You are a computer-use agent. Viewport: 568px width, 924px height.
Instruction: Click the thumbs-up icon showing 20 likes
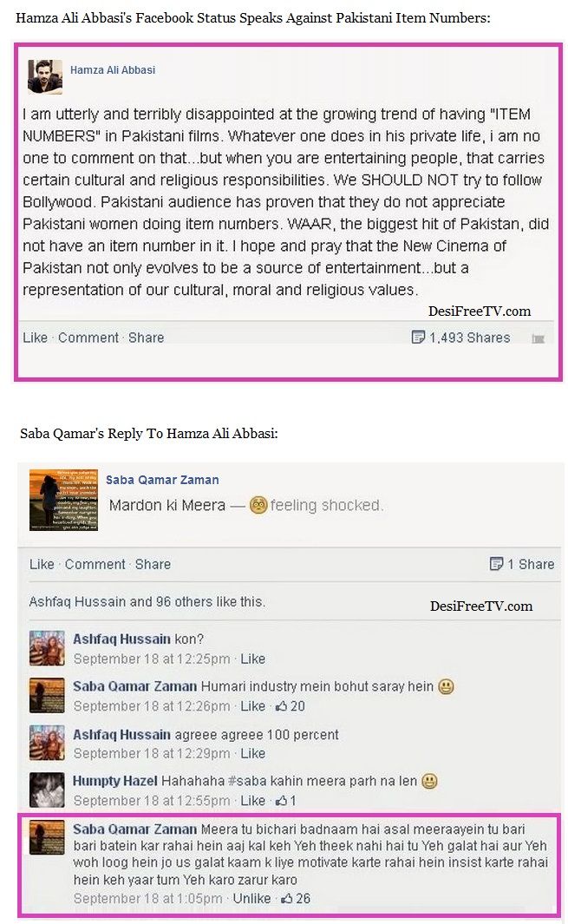(x=281, y=706)
